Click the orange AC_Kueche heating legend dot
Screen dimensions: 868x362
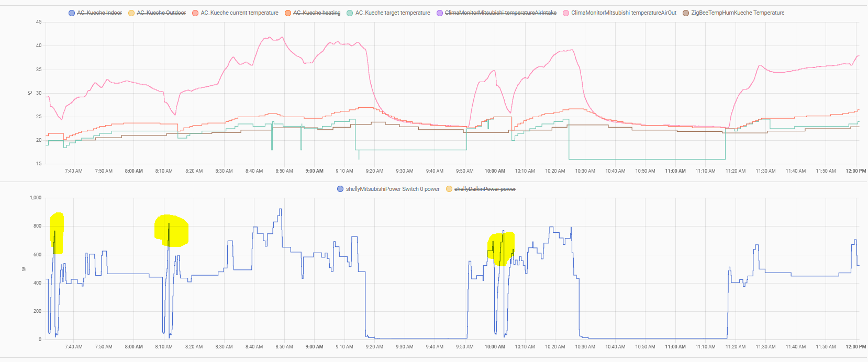(x=288, y=13)
